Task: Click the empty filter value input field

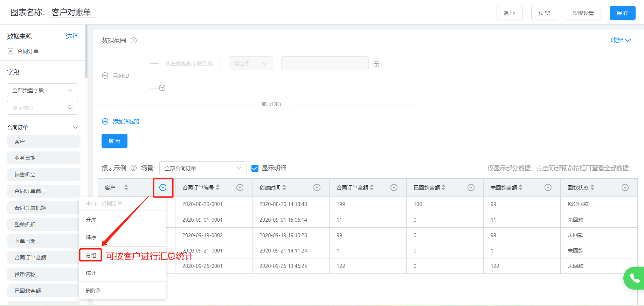Action: [x=325, y=63]
